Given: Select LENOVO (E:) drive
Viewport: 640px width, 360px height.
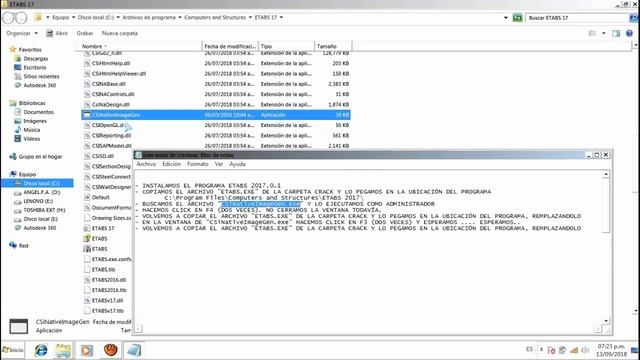Looking at the screenshot, I should [38, 201].
